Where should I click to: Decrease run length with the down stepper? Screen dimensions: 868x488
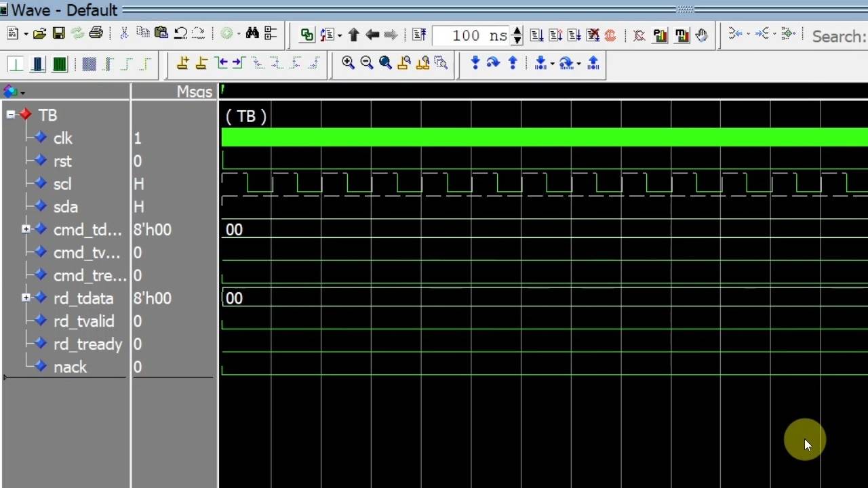point(517,40)
